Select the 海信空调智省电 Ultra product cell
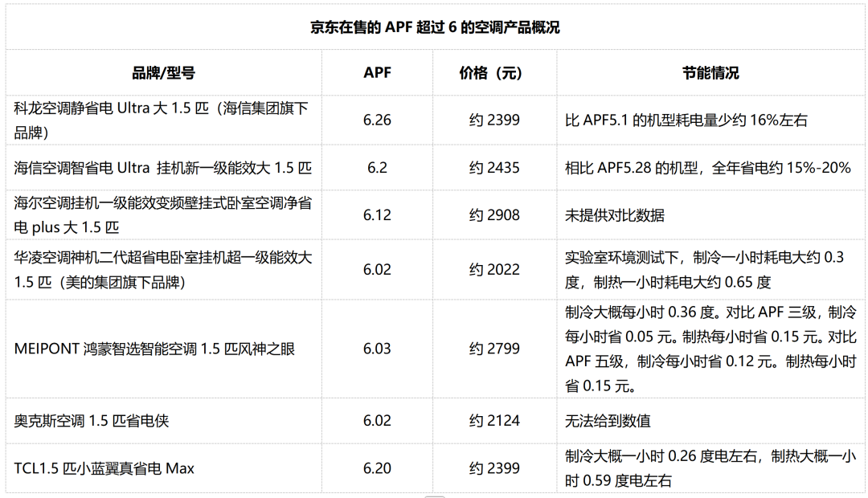Screen dimensions: 868x498 tap(163, 168)
